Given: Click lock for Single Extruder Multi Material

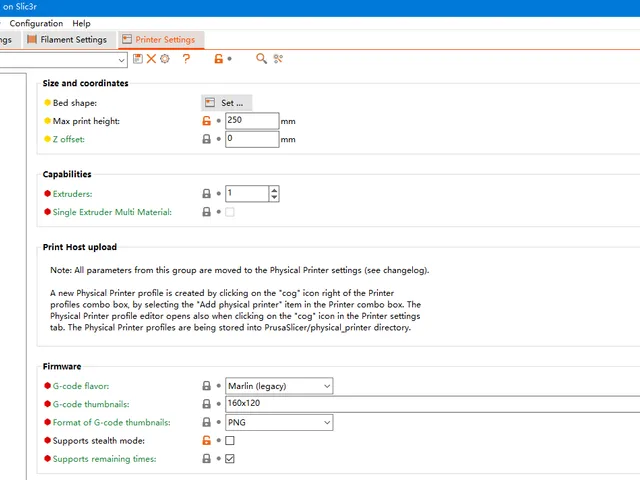Looking at the screenshot, I should [207, 212].
